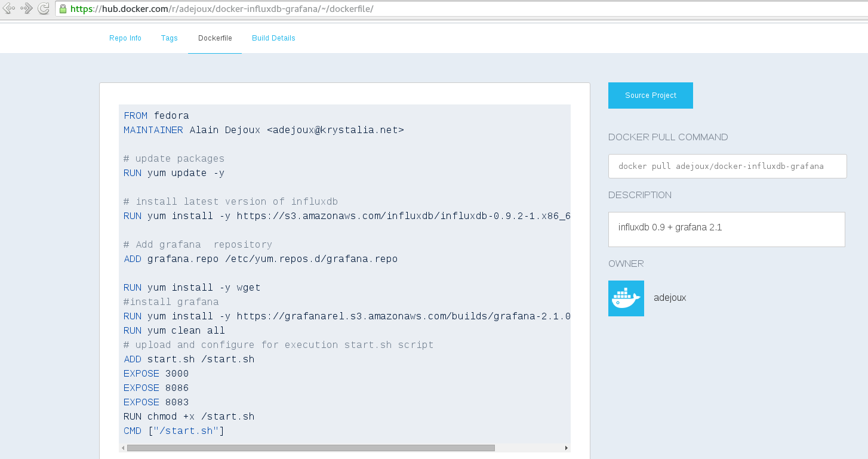Click the horizontal scrollbar thumb of the Dockerfile
Image resolution: width=868 pixels, height=459 pixels.
click(311, 448)
